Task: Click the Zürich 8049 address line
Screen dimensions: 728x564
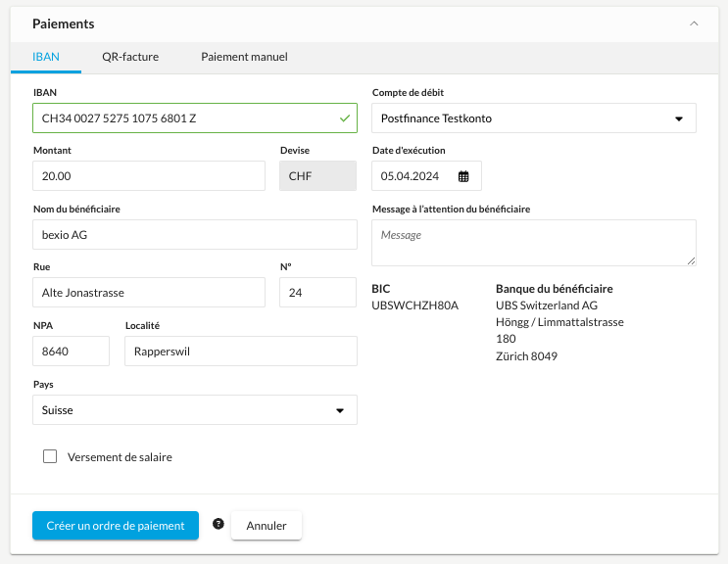Action: [526, 356]
